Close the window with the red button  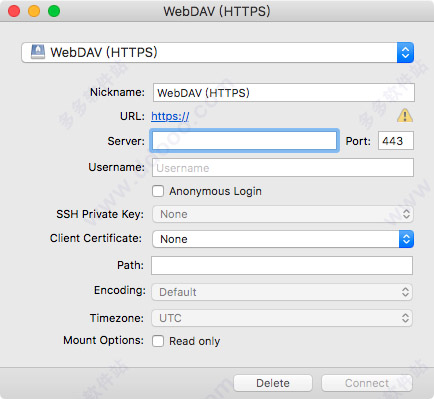point(14,11)
